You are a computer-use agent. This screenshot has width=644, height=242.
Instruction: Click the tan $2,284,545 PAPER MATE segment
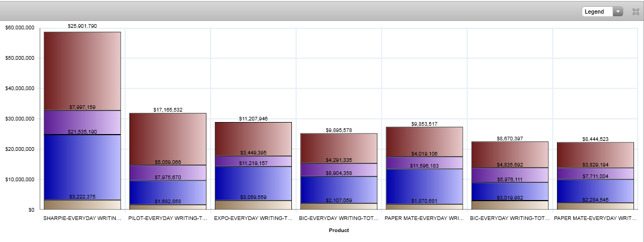tap(595, 206)
